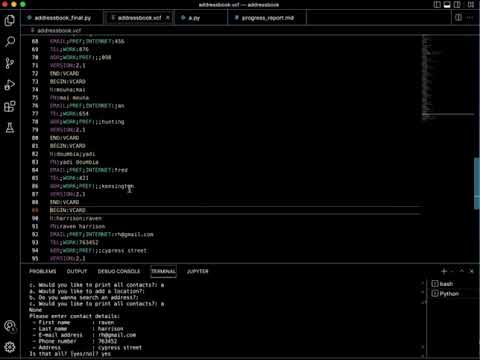Click addressbook.vcf breadcrumb

coord(59,30)
